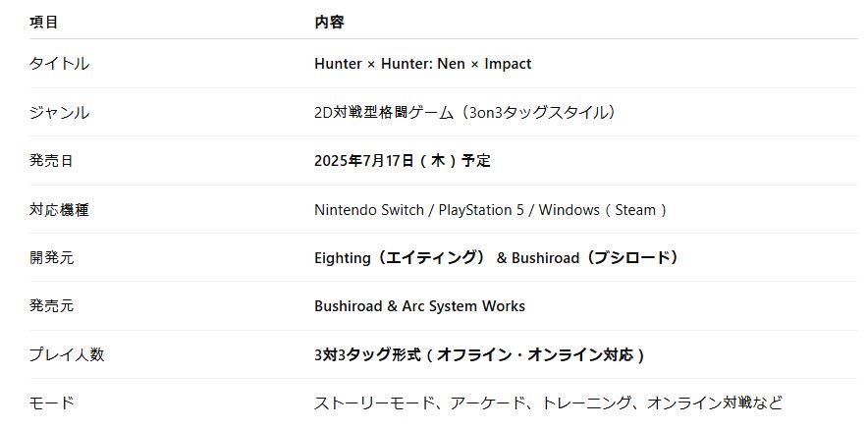Select the モード row label
The width and height of the screenshot is (868, 429).
(x=51, y=403)
